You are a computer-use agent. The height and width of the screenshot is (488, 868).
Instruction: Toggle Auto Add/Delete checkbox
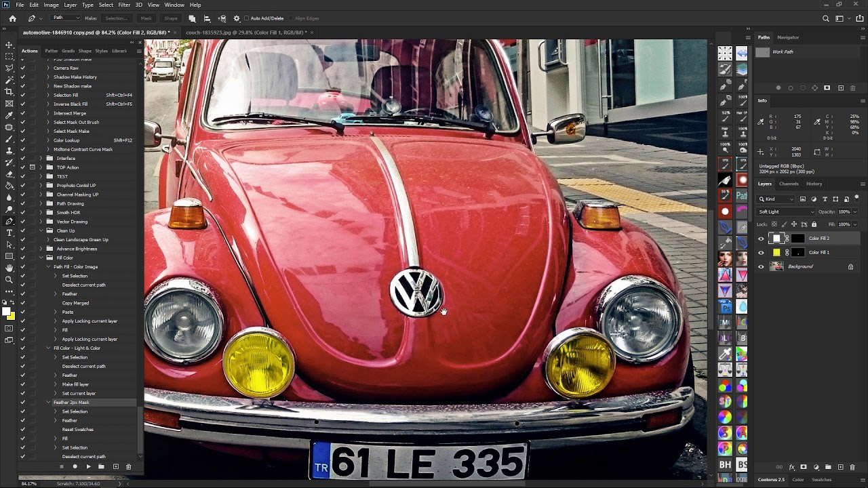246,18
